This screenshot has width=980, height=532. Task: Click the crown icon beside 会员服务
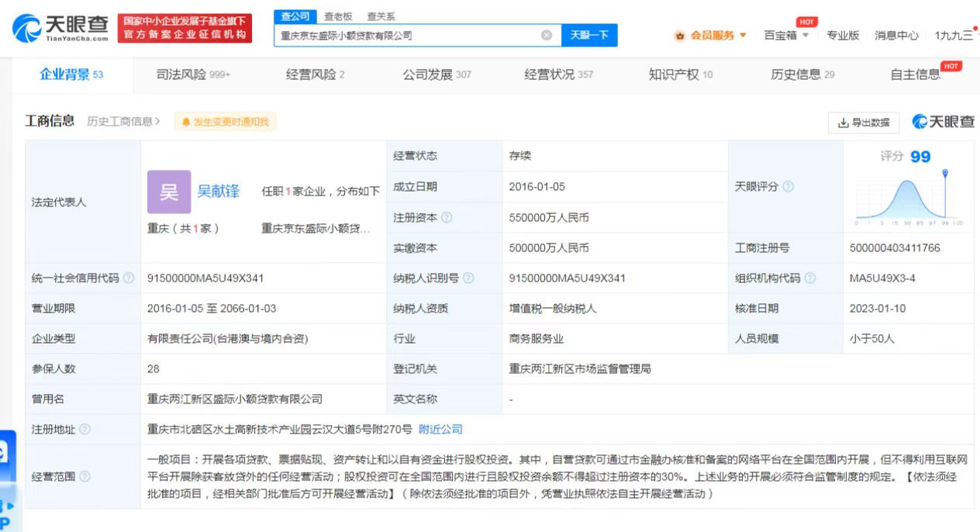[680, 35]
